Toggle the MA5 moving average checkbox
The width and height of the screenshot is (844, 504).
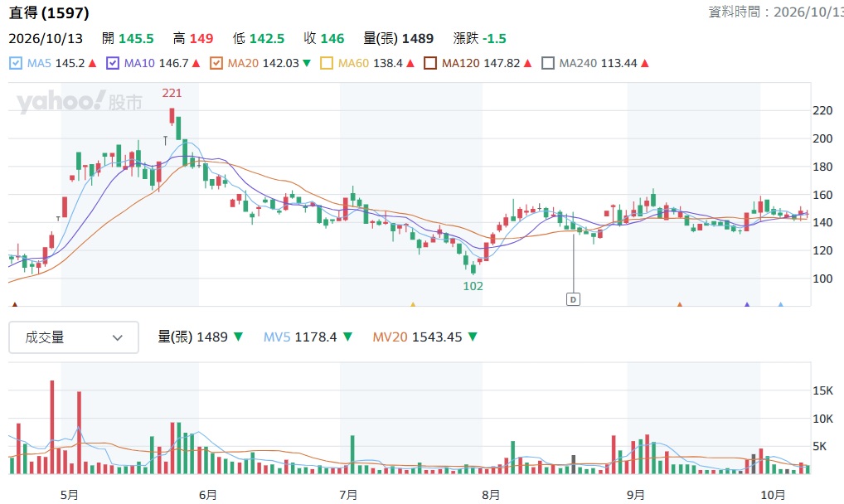pyautogui.click(x=16, y=64)
